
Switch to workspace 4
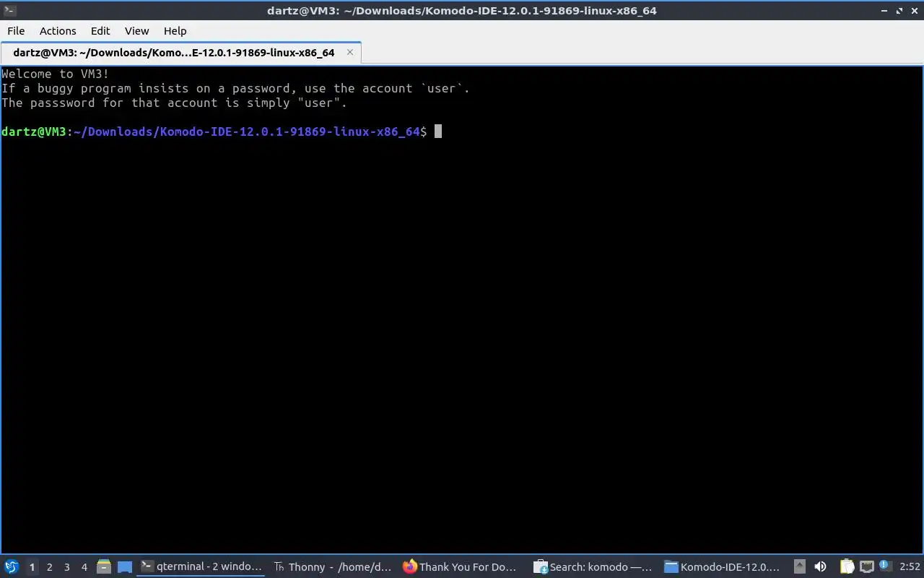pos(84,567)
